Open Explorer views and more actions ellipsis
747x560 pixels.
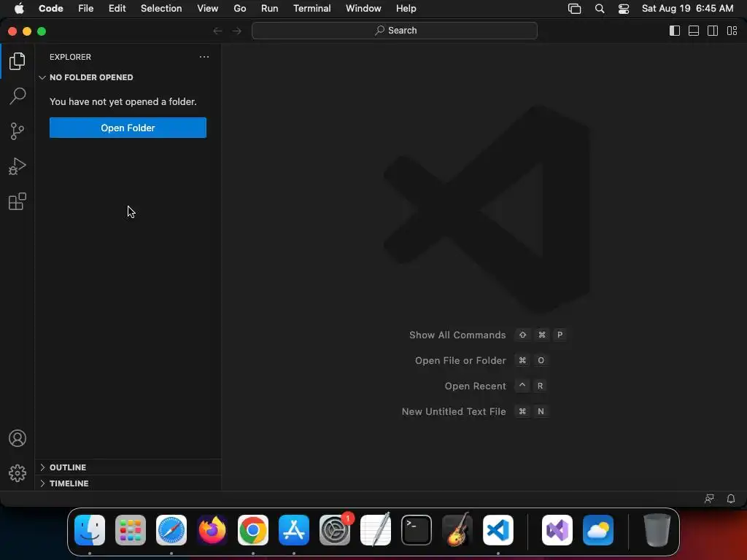tap(204, 57)
